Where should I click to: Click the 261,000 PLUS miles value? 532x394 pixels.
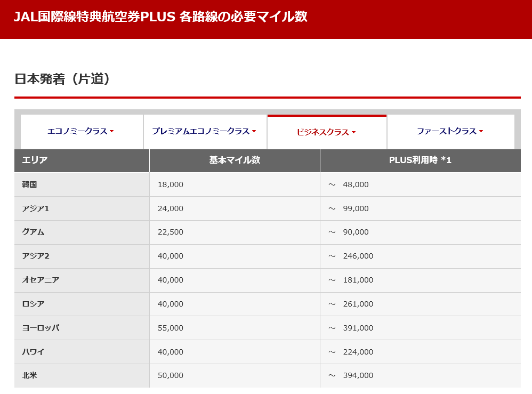coord(358,304)
